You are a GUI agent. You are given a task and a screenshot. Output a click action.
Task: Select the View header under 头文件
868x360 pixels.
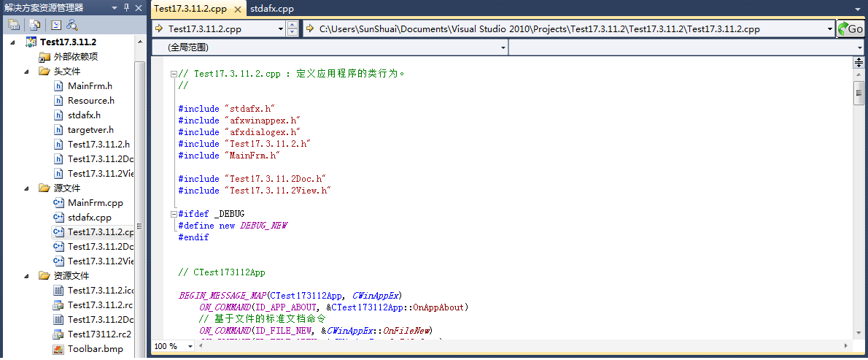[x=101, y=173]
